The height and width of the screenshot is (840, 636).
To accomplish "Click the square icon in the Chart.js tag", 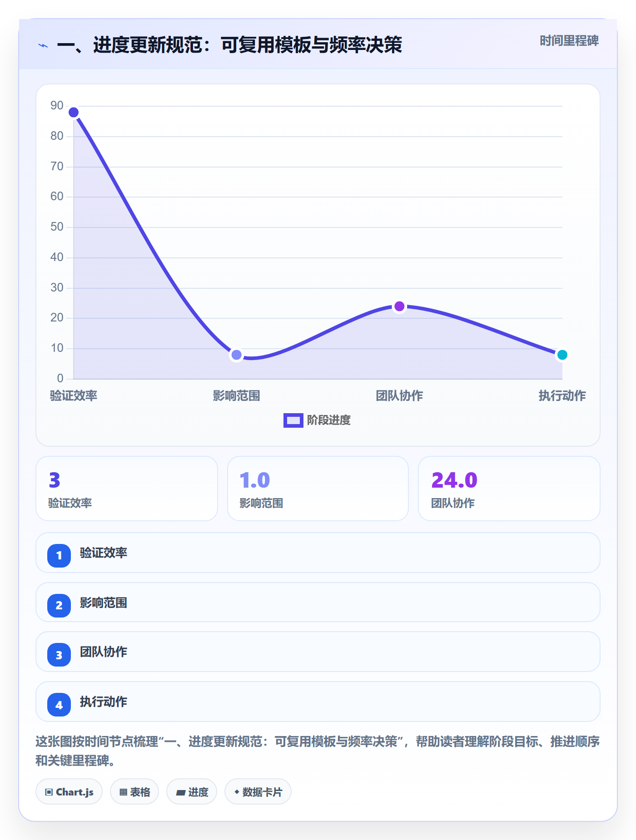I will [49, 792].
